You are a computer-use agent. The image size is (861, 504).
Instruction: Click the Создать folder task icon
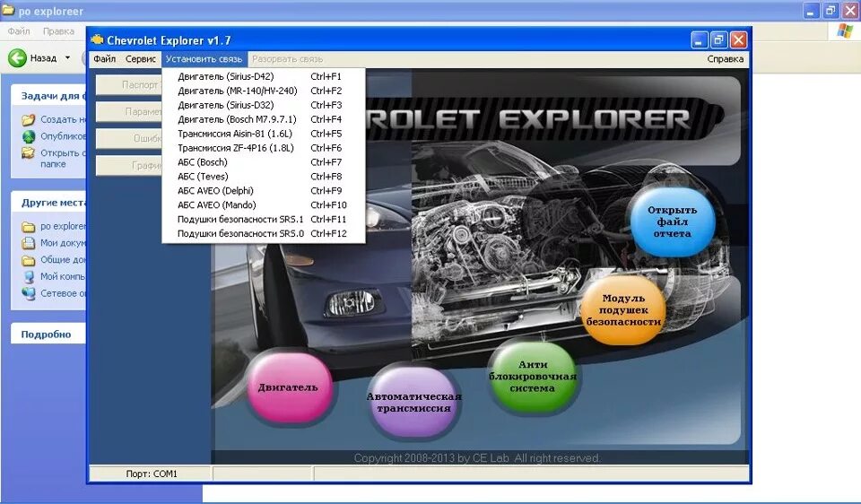(x=29, y=119)
